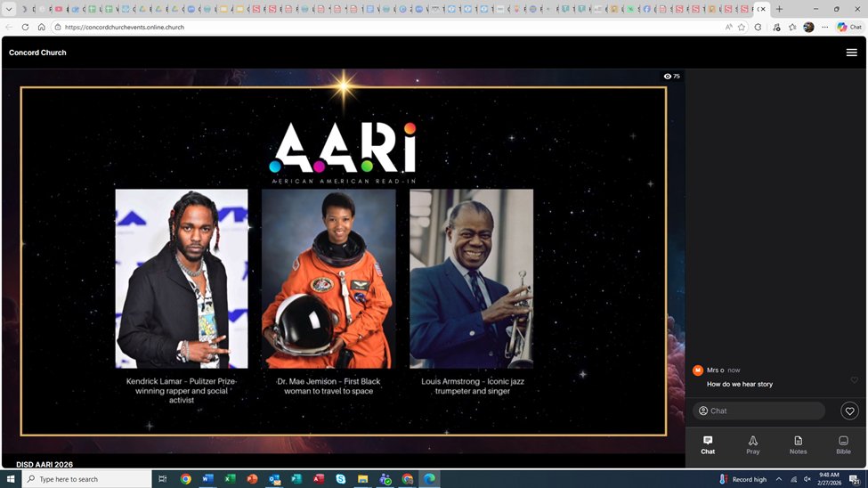The image size is (868, 488).
Task: Click the Kendrick Lamar photo
Action: [182, 279]
